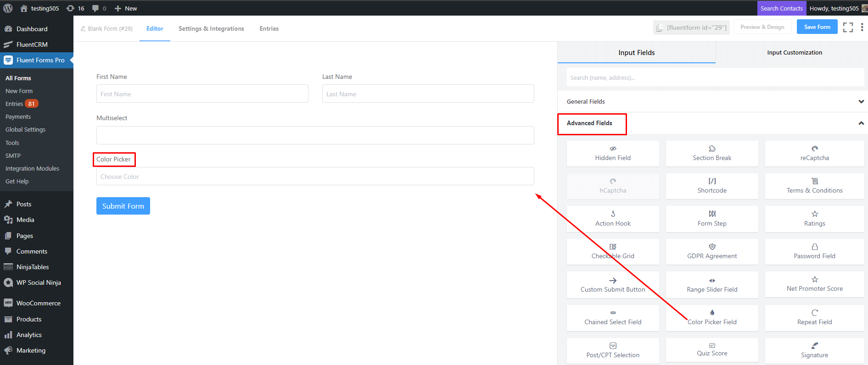Image resolution: width=868 pixels, height=365 pixels.
Task: Add the Post/CPT Selection field
Action: pos(613,351)
